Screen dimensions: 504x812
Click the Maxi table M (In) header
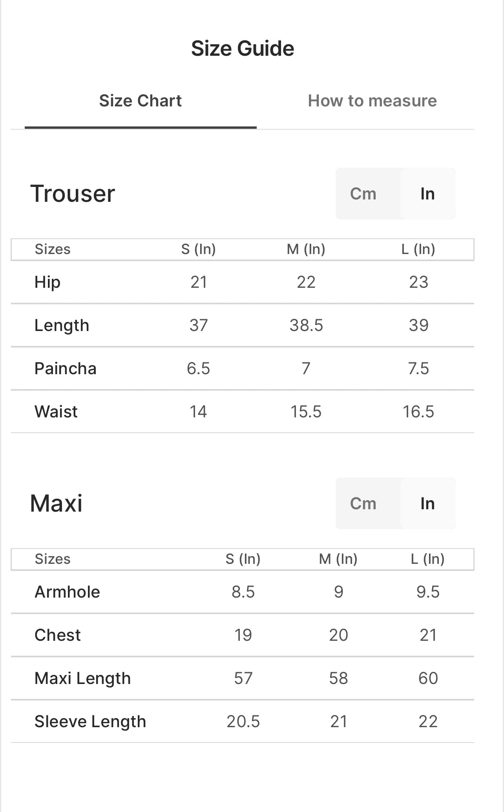[x=338, y=559]
